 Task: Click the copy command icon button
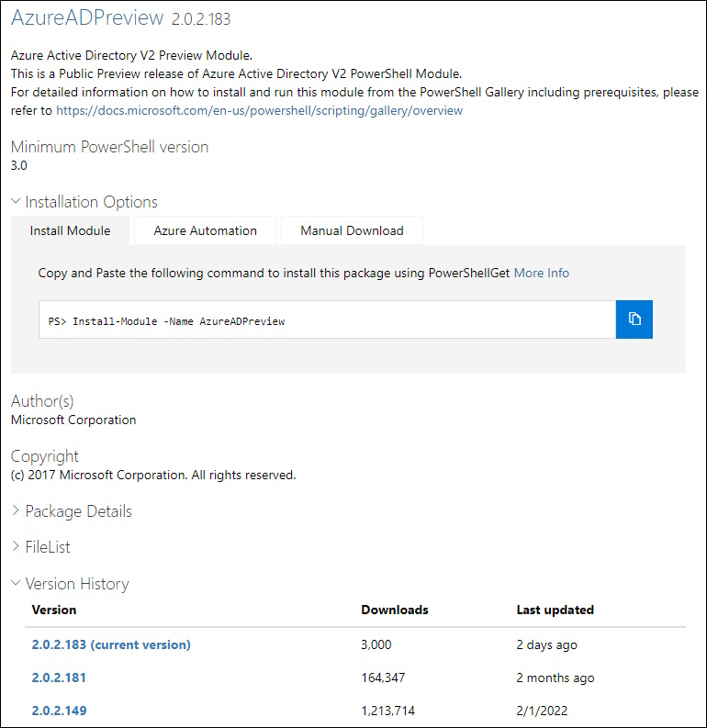(634, 319)
